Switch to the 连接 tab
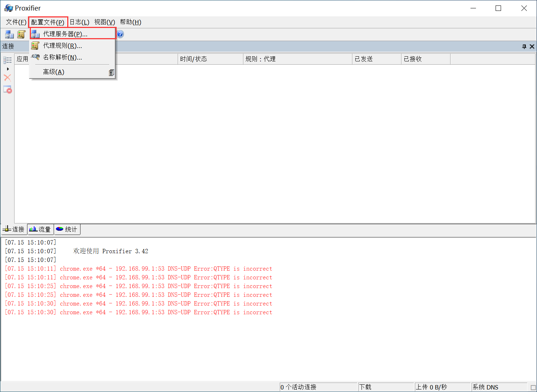Image resolution: width=537 pixels, height=392 pixels. click(14, 229)
